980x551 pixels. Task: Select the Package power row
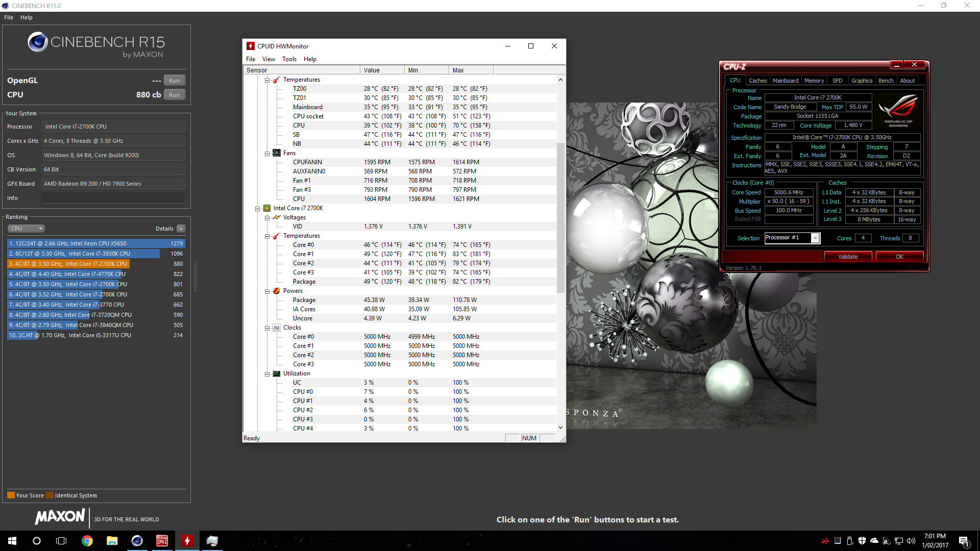pos(399,300)
